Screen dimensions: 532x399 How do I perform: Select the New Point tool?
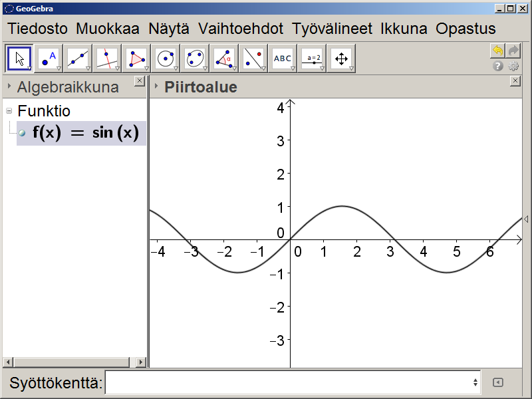tap(49, 59)
